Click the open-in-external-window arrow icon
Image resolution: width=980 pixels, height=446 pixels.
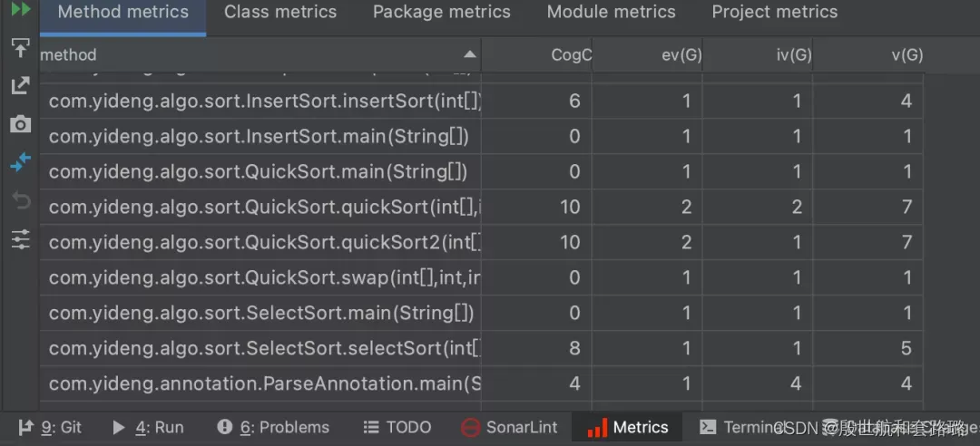(20, 85)
